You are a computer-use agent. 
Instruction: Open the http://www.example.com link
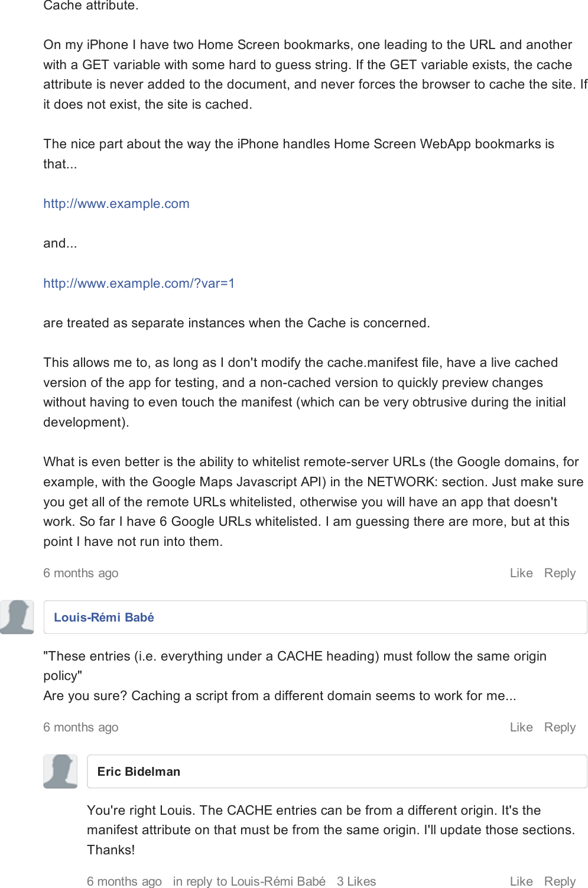(x=116, y=203)
